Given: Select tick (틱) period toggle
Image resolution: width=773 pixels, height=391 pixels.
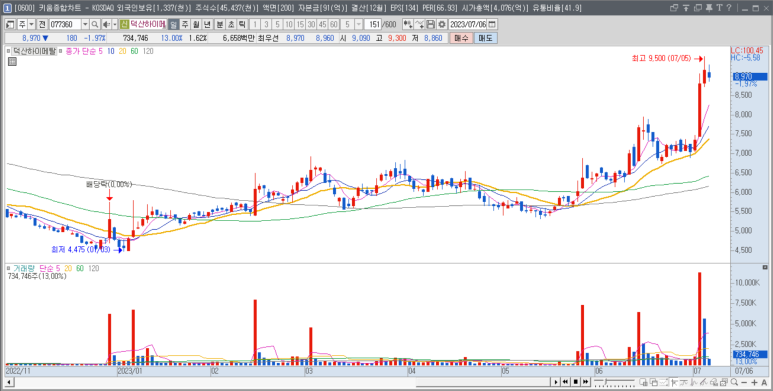Looking at the screenshot, I should (243, 24).
